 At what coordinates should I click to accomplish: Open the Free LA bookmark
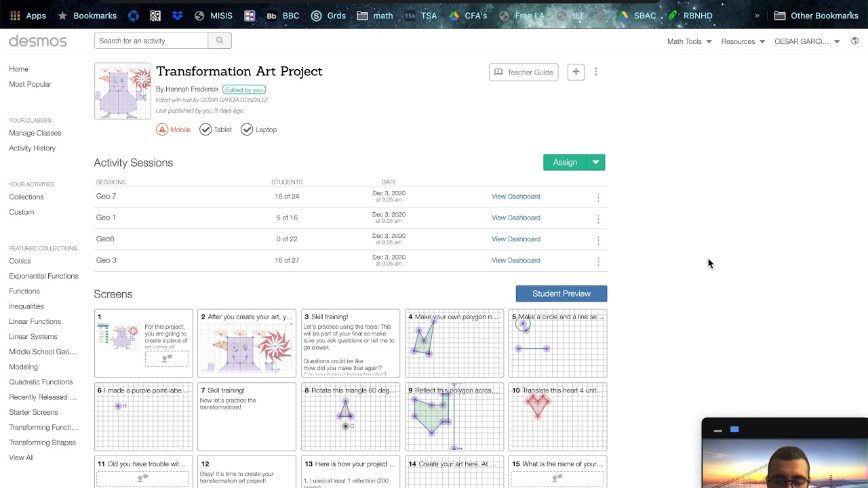[522, 16]
